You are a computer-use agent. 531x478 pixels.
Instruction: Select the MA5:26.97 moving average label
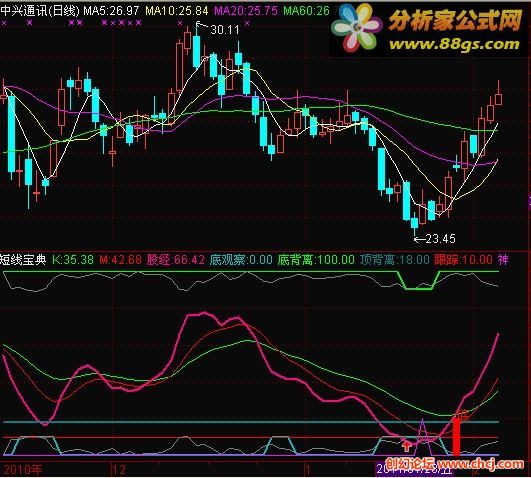pyautogui.click(x=111, y=11)
